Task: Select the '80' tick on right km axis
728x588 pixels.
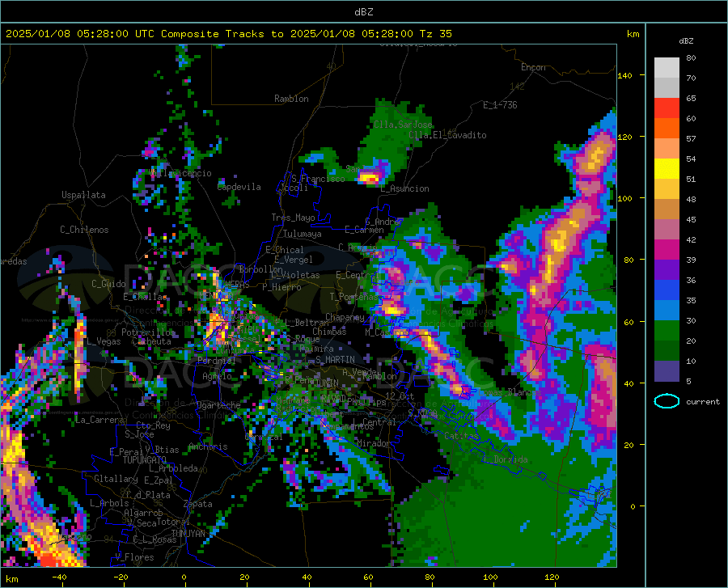Action: [x=629, y=260]
